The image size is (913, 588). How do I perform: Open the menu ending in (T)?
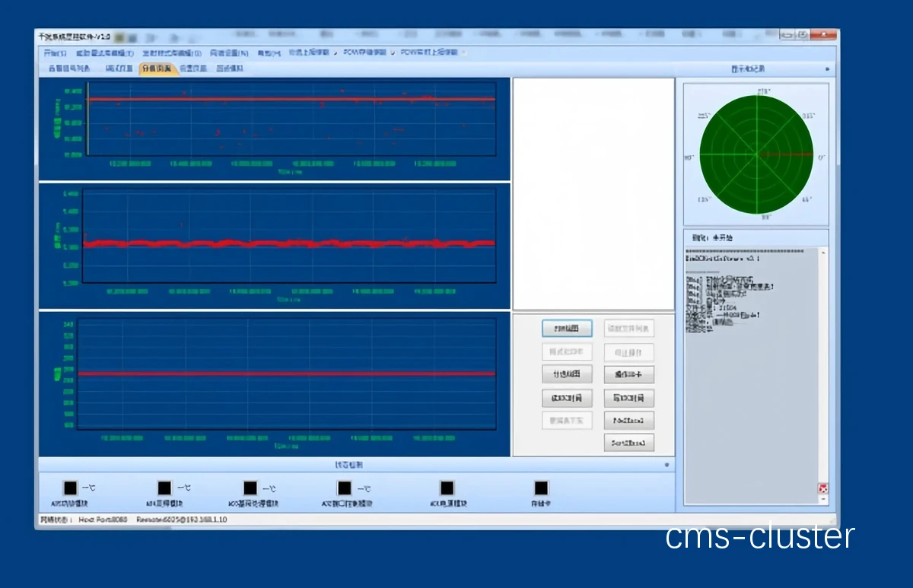(x=105, y=53)
